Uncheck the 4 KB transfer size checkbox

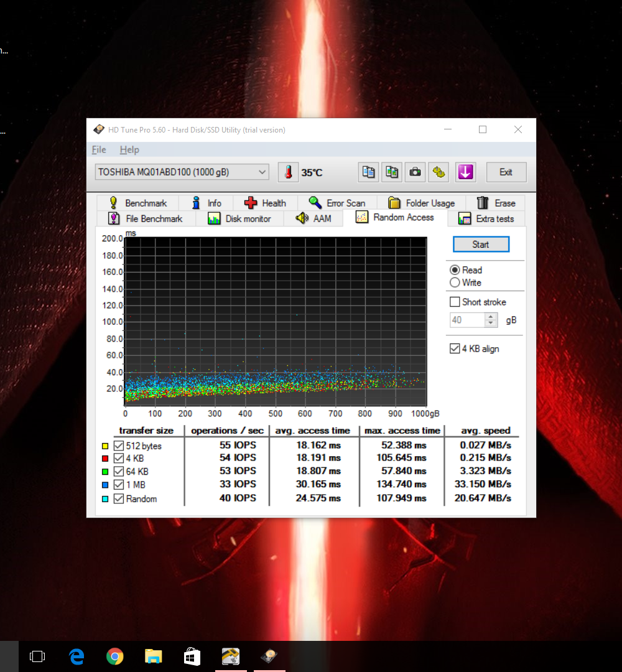click(x=119, y=458)
